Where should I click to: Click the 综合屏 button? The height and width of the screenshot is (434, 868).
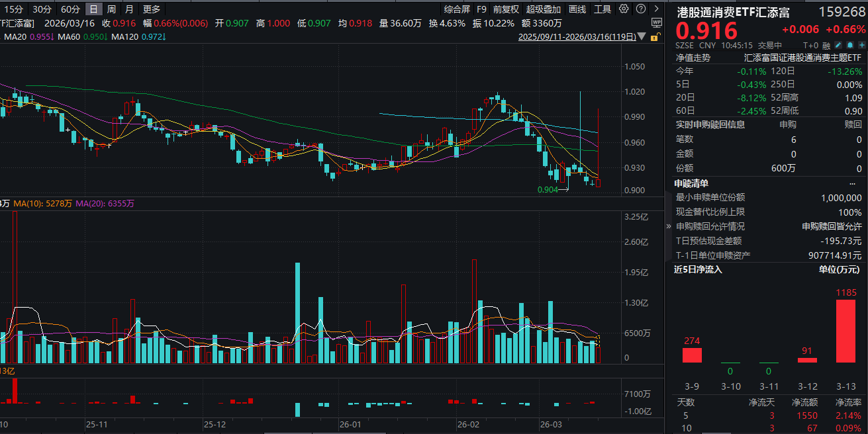click(457, 9)
